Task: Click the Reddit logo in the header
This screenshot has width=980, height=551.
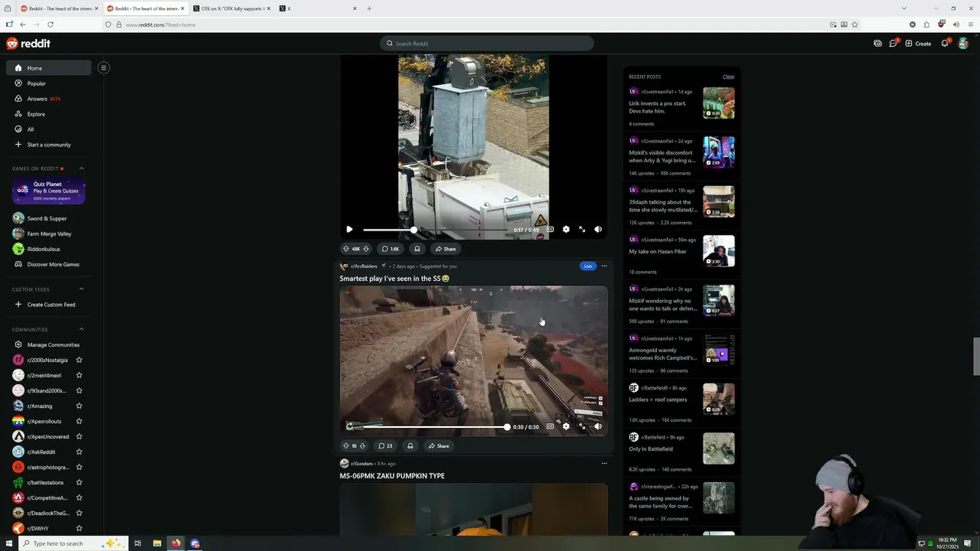Action: [28, 44]
